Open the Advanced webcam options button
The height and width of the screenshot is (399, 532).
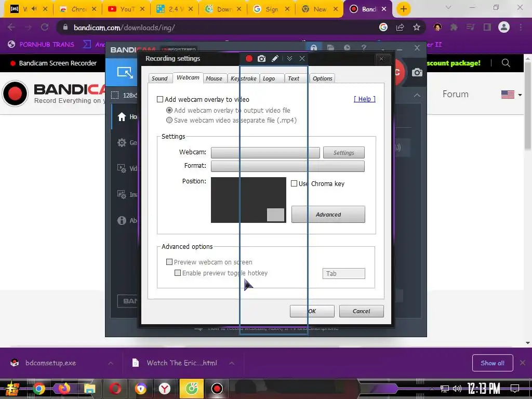pyautogui.click(x=328, y=215)
